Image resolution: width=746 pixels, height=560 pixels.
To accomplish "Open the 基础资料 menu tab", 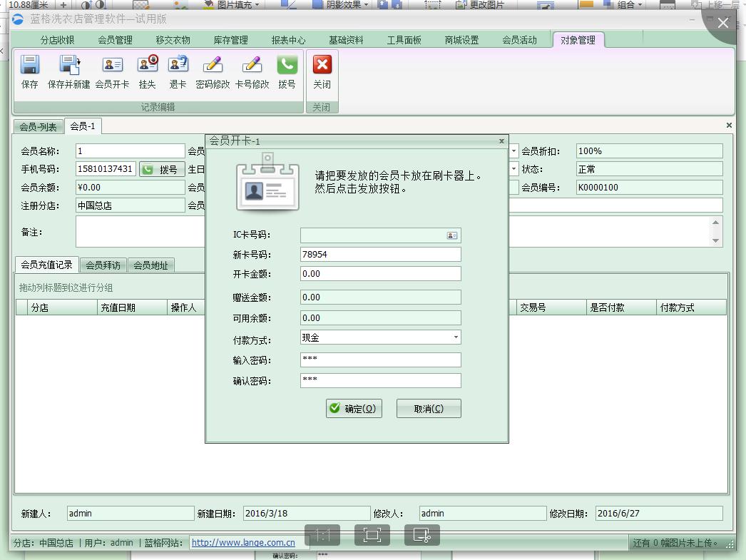I will [346, 40].
